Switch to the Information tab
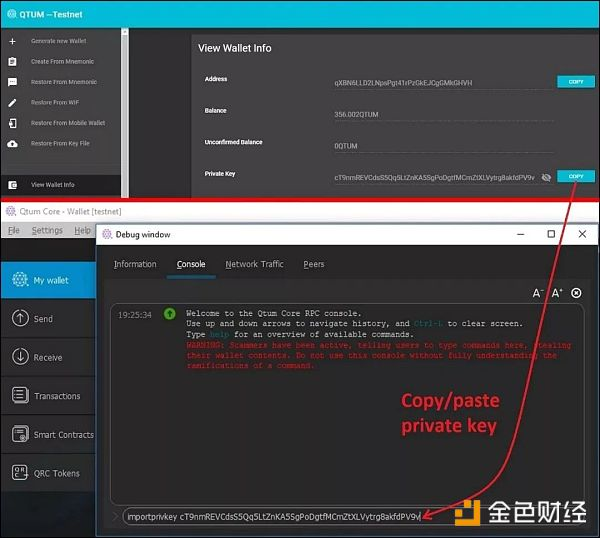Image resolution: width=600 pixels, height=538 pixels. tap(135, 264)
